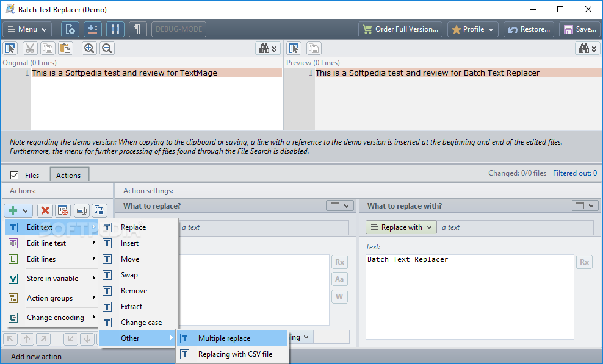Choose Change case from submenu
The height and width of the screenshot is (364, 603).
pyautogui.click(x=139, y=323)
